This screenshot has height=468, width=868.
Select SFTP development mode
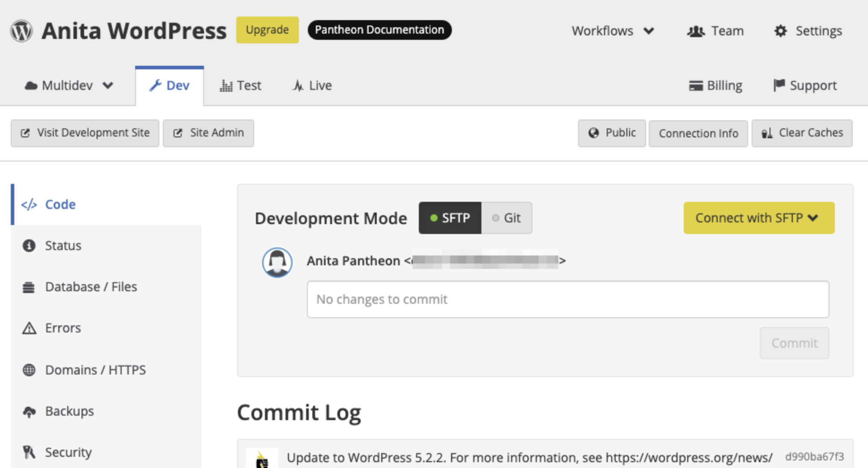click(450, 218)
